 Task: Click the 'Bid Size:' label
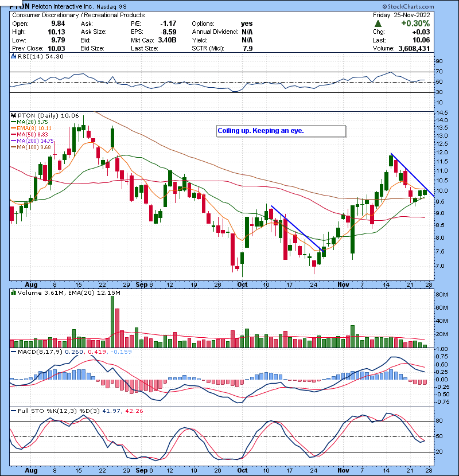coord(92,48)
